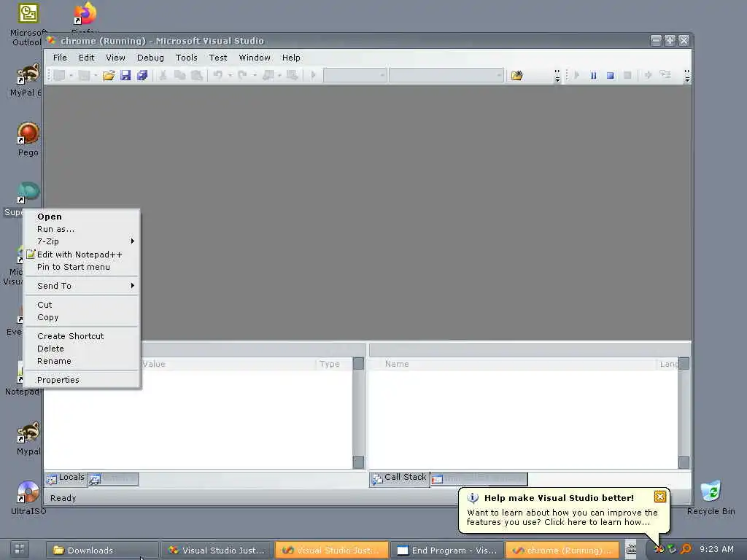Choose Open in the context menu
Image resolution: width=747 pixels, height=560 pixels.
click(x=82, y=217)
